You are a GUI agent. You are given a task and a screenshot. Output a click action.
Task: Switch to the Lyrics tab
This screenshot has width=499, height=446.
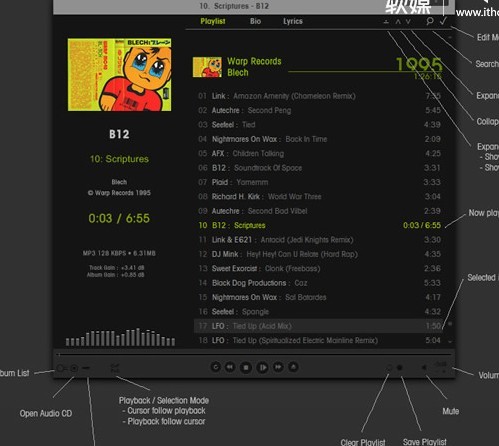[293, 21]
